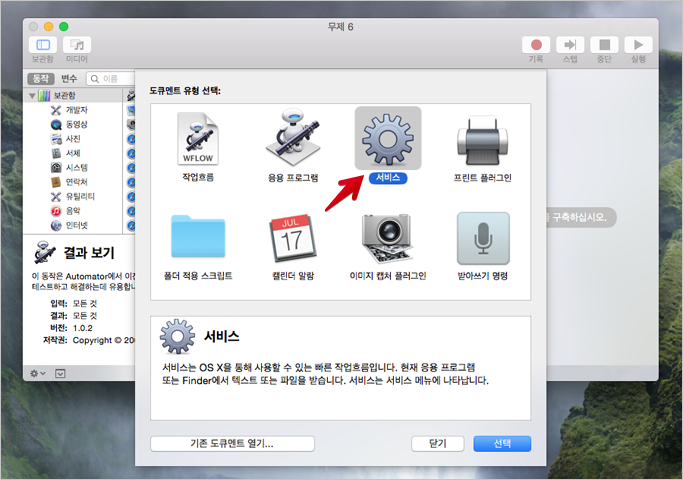Select 사진 in the library list
The image size is (683, 480).
pos(73,139)
